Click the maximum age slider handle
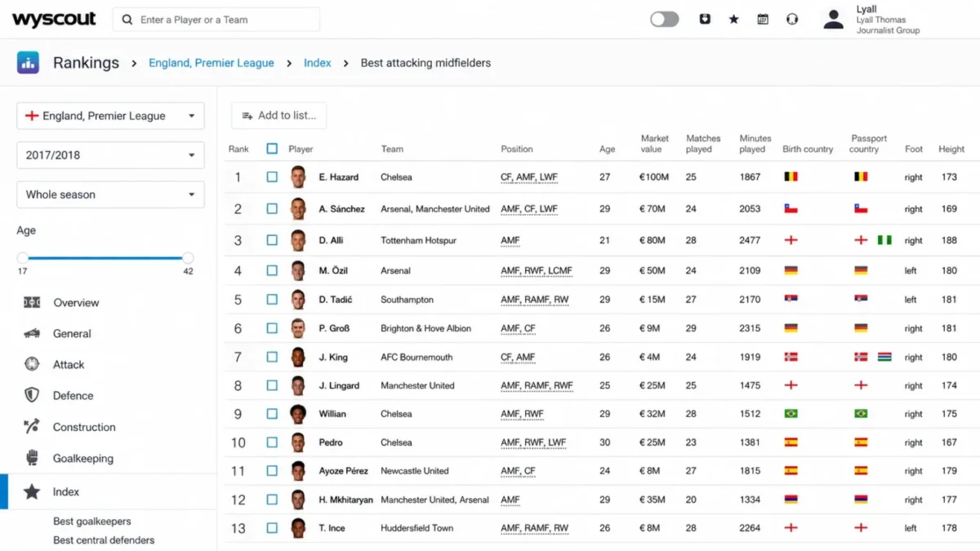 coord(188,258)
